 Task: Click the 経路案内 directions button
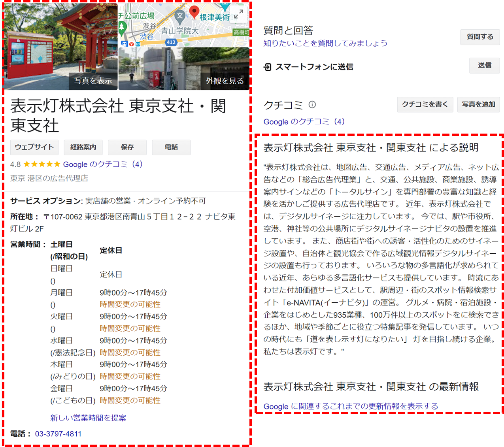tap(83, 147)
